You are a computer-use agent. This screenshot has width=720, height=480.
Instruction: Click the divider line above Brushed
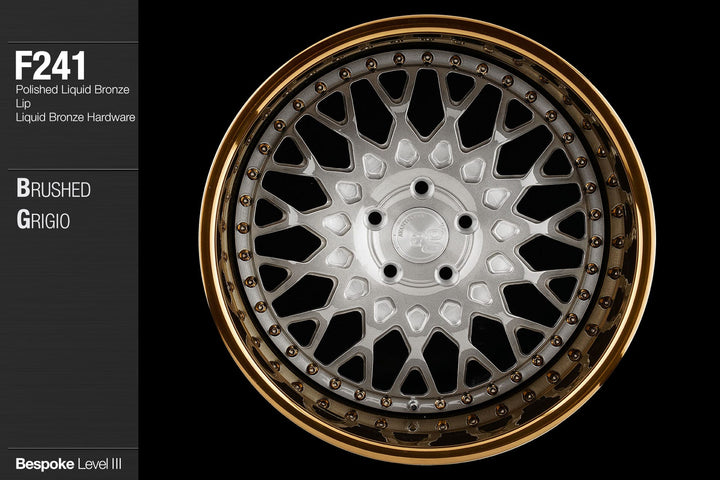(68, 169)
